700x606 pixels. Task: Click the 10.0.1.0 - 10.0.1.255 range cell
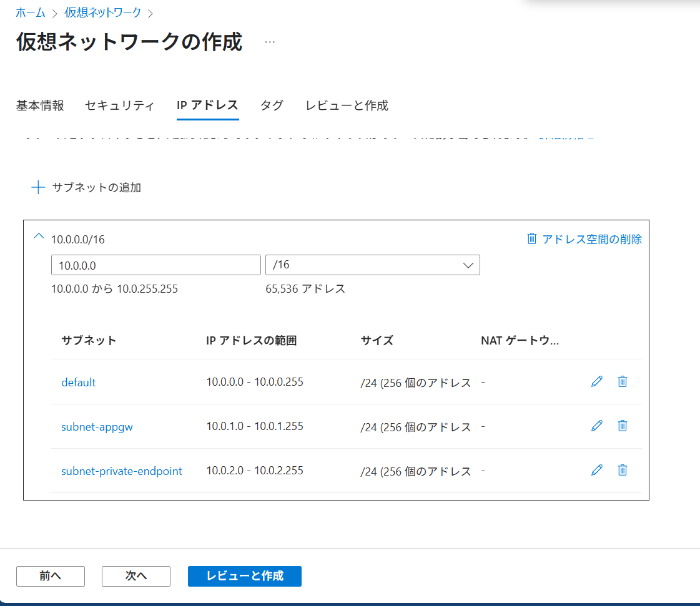pyautogui.click(x=255, y=426)
